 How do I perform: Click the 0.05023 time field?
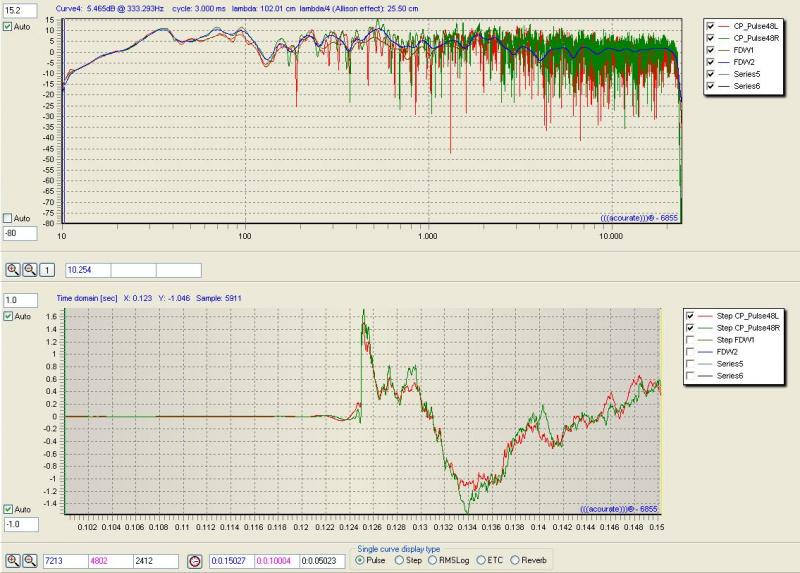[x=322, y=561]
